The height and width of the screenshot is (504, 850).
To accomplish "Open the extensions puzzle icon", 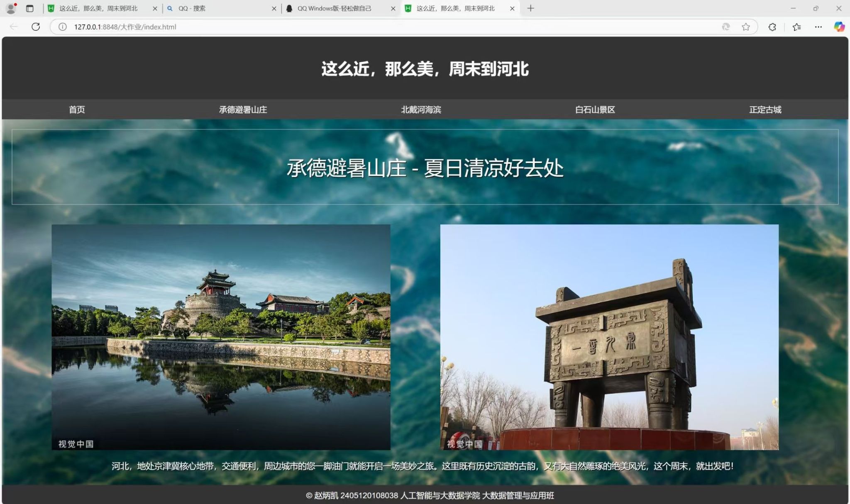I will [x=772, y=27].
